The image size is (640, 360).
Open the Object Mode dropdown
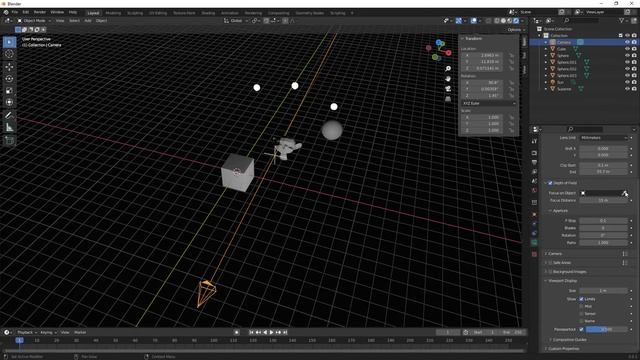coord(34,20)
